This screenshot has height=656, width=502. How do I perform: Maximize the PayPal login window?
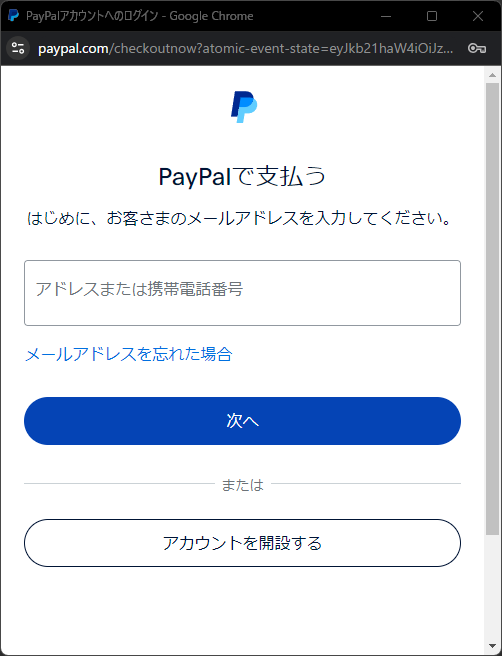pos(432,16)
